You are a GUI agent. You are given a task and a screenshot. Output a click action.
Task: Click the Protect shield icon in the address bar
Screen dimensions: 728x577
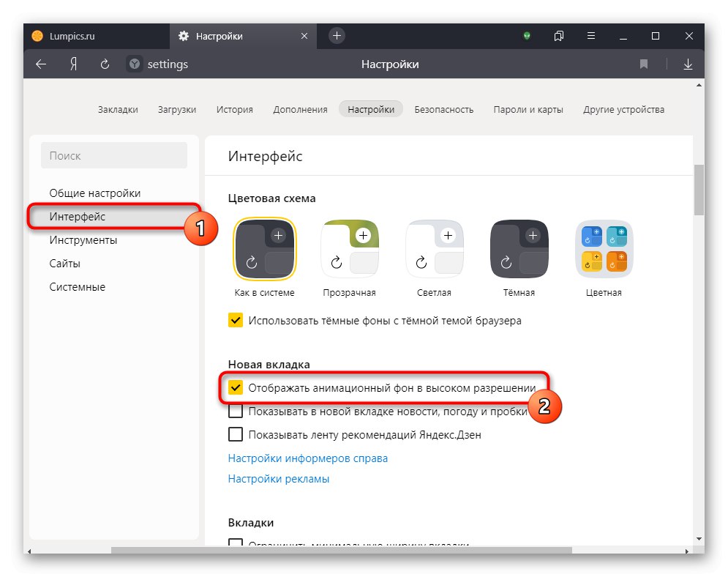coord(135,64)
